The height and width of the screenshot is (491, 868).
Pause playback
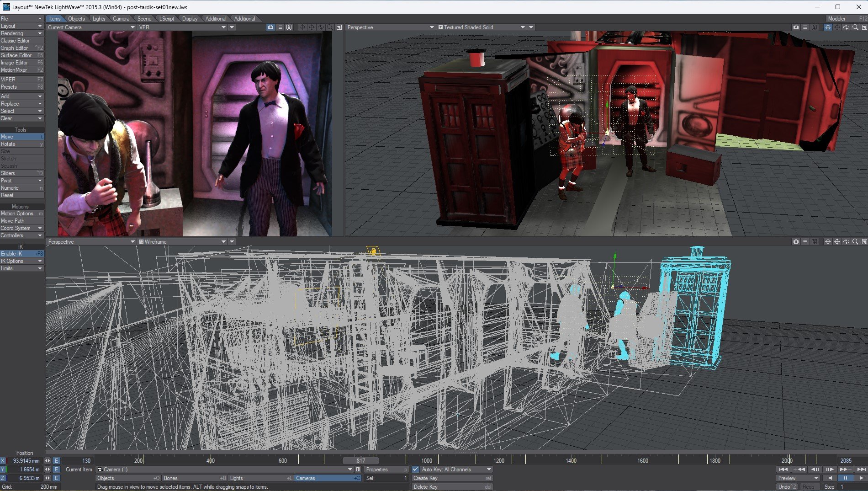coord(845,478)
